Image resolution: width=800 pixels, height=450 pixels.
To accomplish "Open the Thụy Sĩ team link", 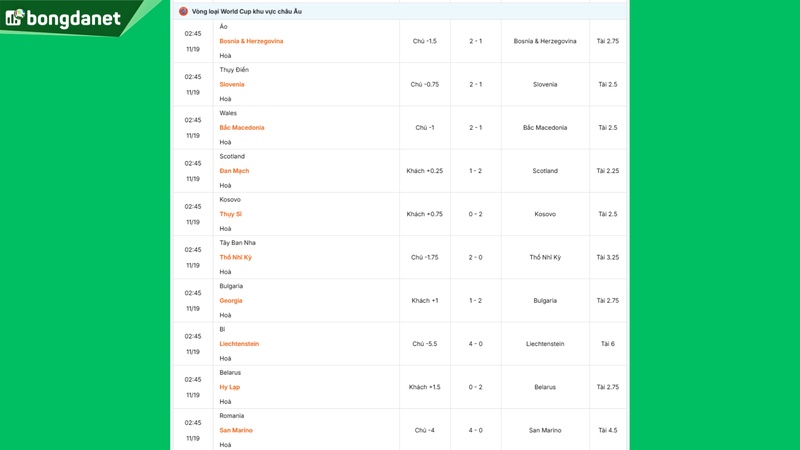I will [x=231, y=214].
